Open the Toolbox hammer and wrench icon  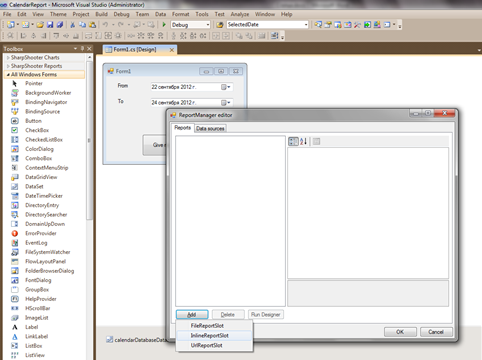357,25
